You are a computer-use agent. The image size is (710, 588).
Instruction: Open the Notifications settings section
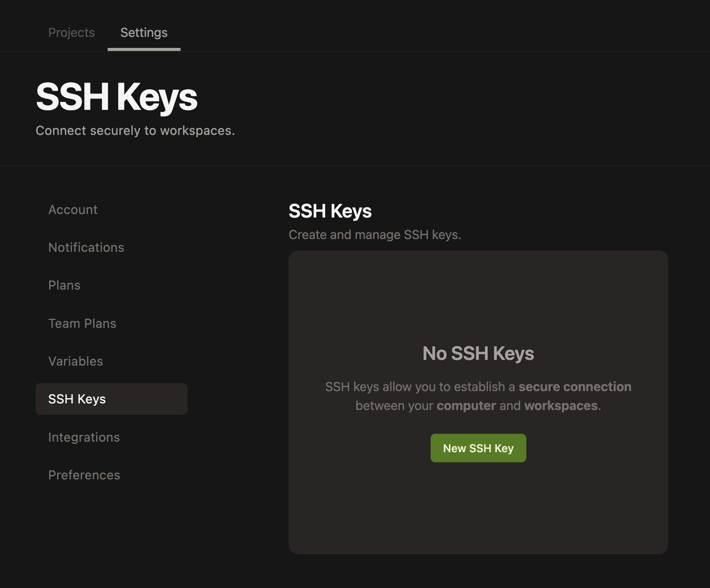coord(86,247)
